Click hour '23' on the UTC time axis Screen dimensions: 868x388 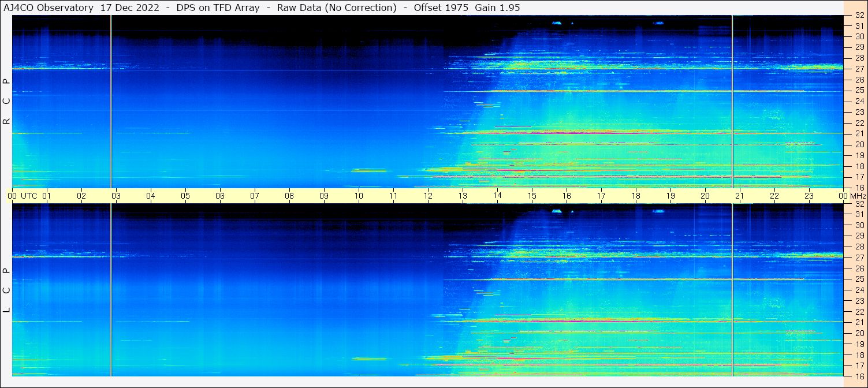(x=809, y=196)
